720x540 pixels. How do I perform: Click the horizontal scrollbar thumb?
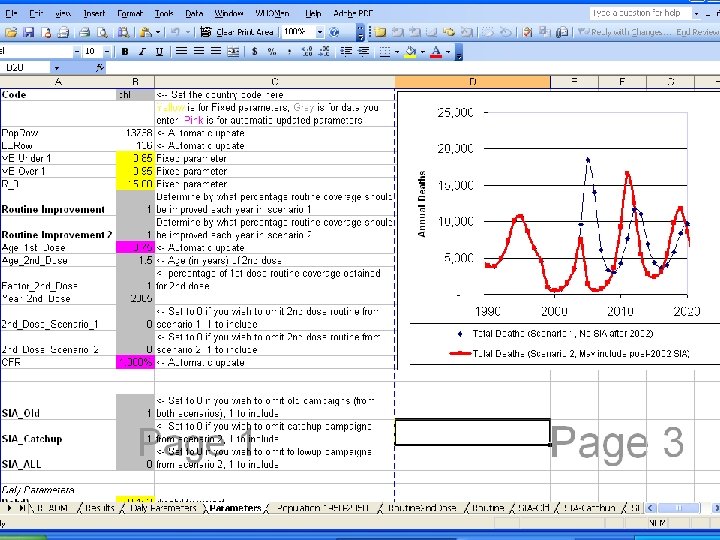pos(678,508)
